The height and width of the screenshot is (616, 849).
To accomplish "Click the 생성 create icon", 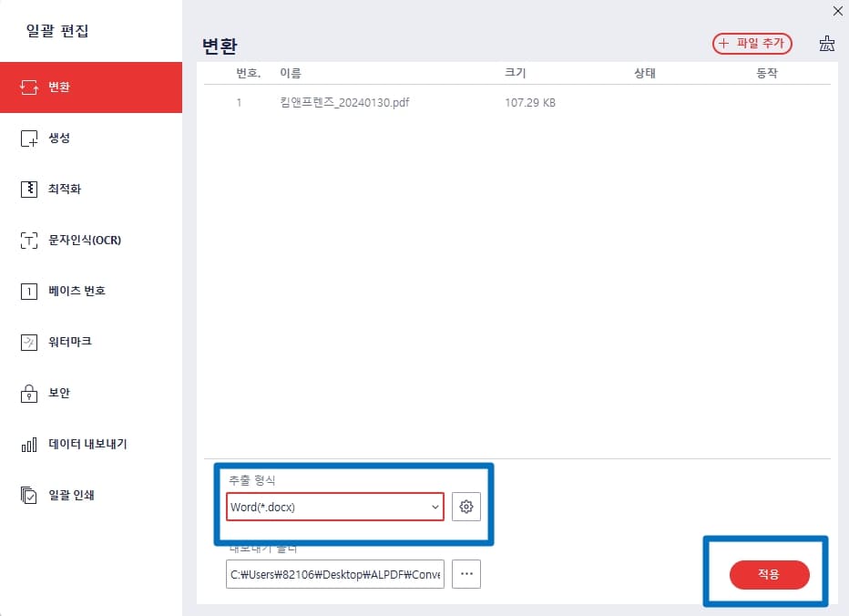I will click(x=29, y=139).
